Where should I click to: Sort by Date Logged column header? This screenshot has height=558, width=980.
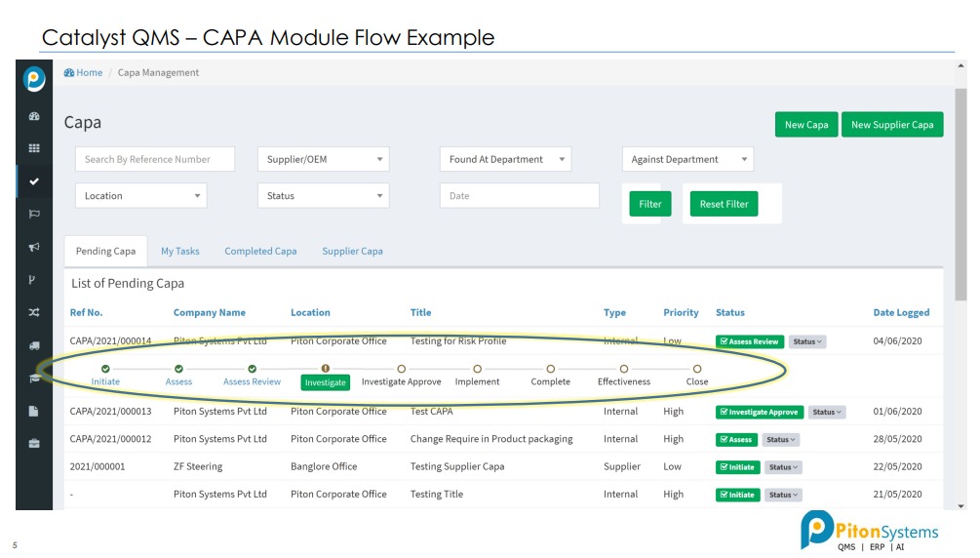901,312
